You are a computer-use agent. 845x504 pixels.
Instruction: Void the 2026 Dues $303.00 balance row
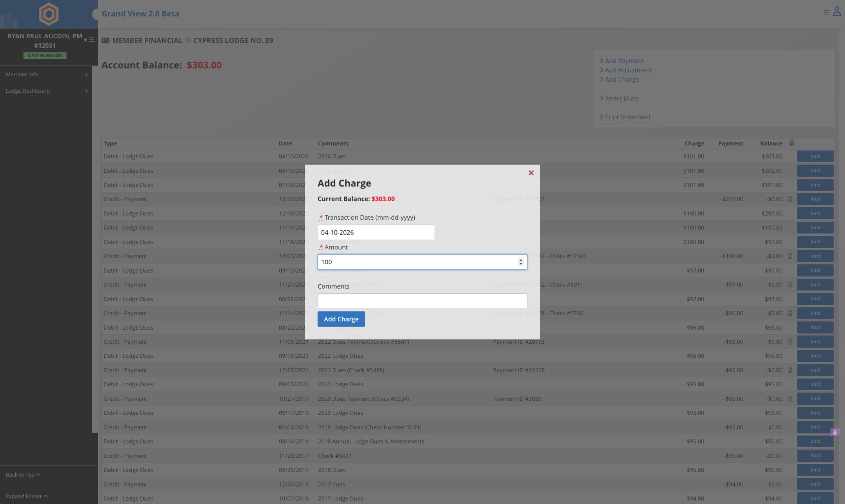(x=815, y=156)
